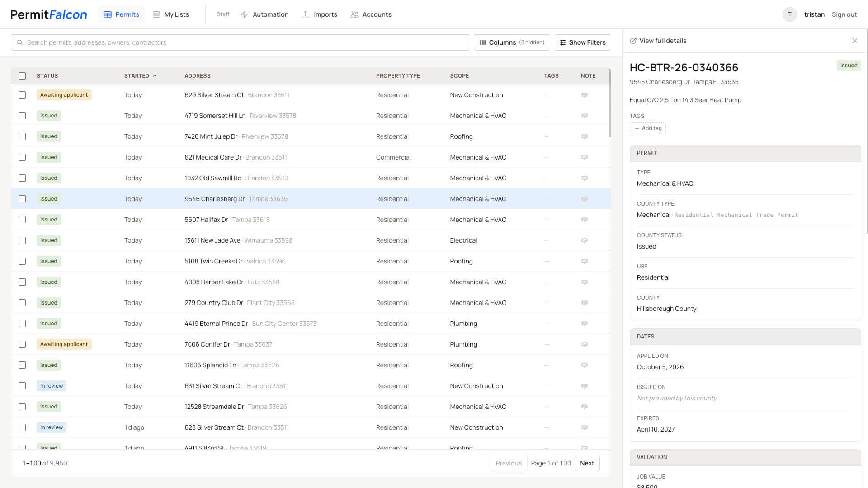Check the 13611 New Jade Ave row checkbox
868x488 pixels.
tap(22, 240)
